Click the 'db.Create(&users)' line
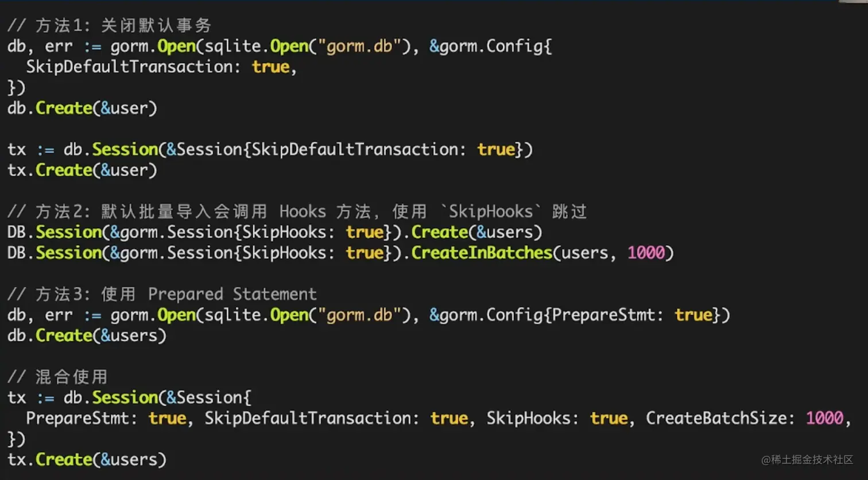Image resolution: width=868 pixels, height=480 pixels. [x=87, y=335]
